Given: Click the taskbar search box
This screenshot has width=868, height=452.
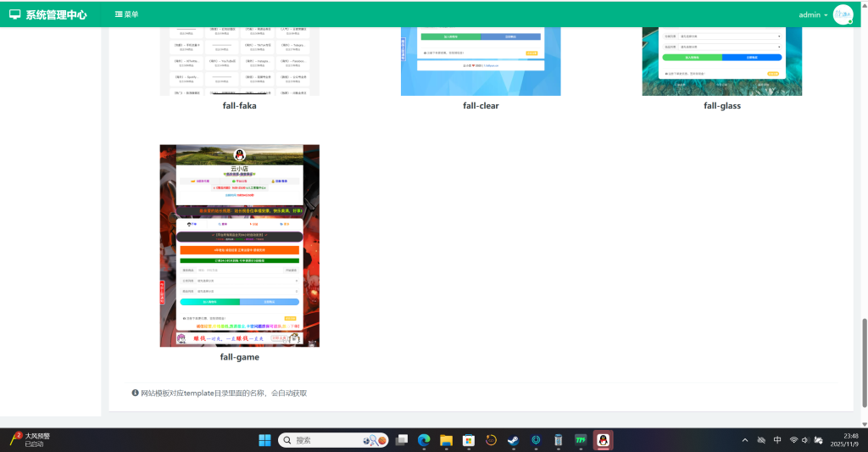Looking at the screenshot, I should coord(333,440).
